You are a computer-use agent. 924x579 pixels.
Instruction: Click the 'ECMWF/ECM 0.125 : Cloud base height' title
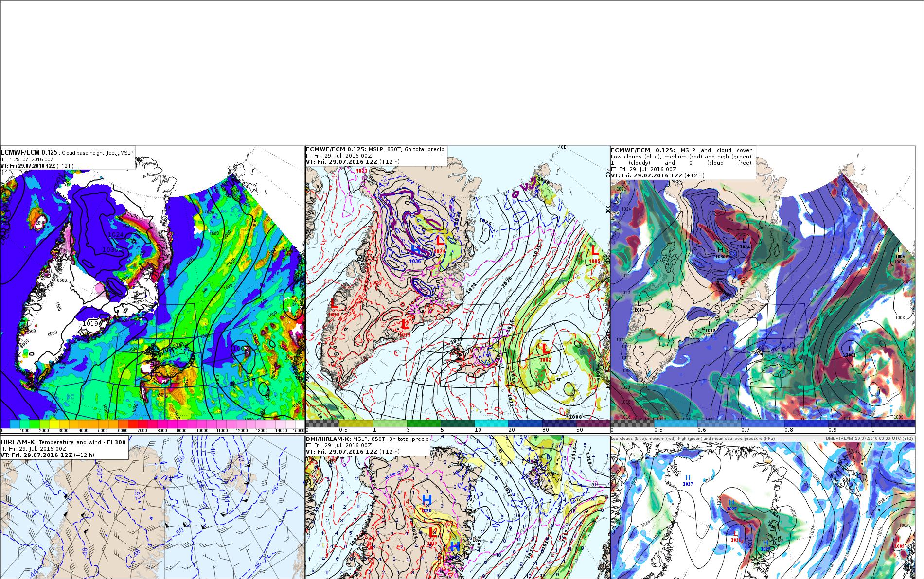pos(67,152)
